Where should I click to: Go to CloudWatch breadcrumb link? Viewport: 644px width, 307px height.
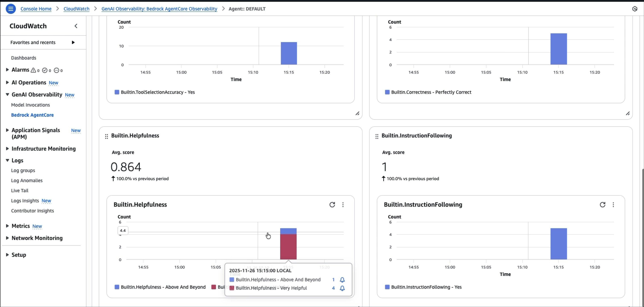tap(76, 9)
